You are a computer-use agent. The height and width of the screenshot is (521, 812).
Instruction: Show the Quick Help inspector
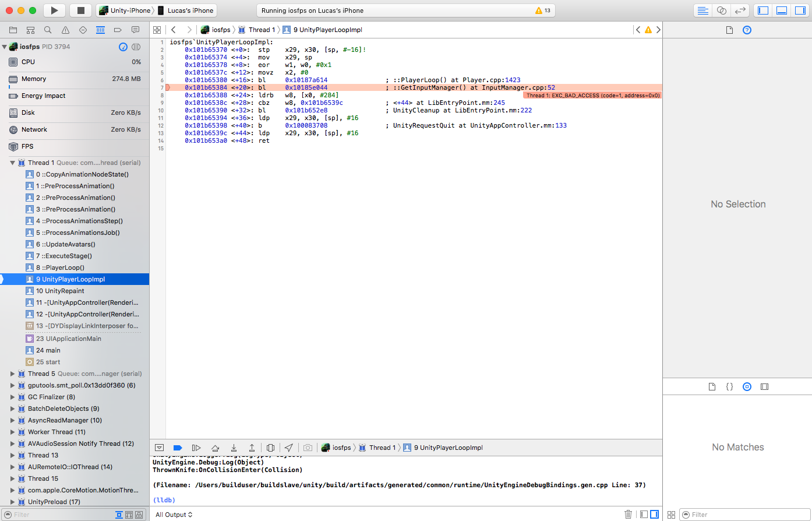747,30
